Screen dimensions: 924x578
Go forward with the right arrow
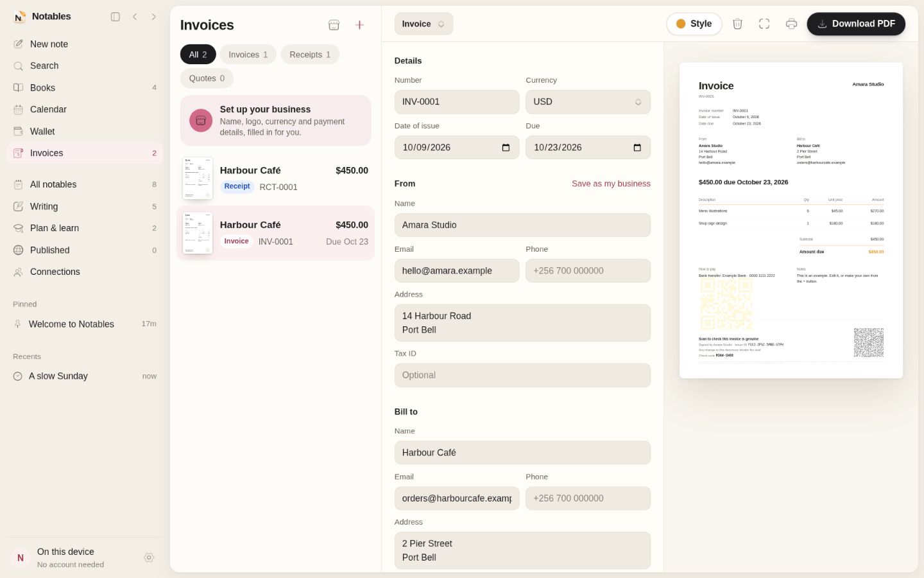point(153,17)
